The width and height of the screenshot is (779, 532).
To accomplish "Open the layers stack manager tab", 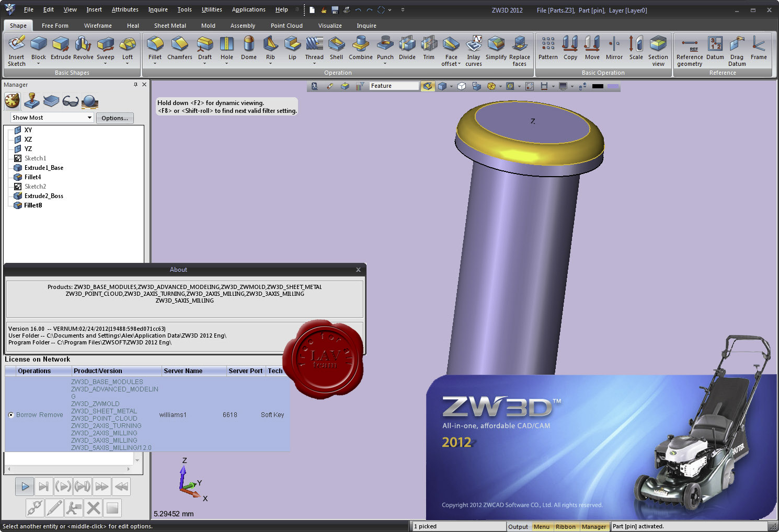I will pyautogui.click(x=51, y=101).
